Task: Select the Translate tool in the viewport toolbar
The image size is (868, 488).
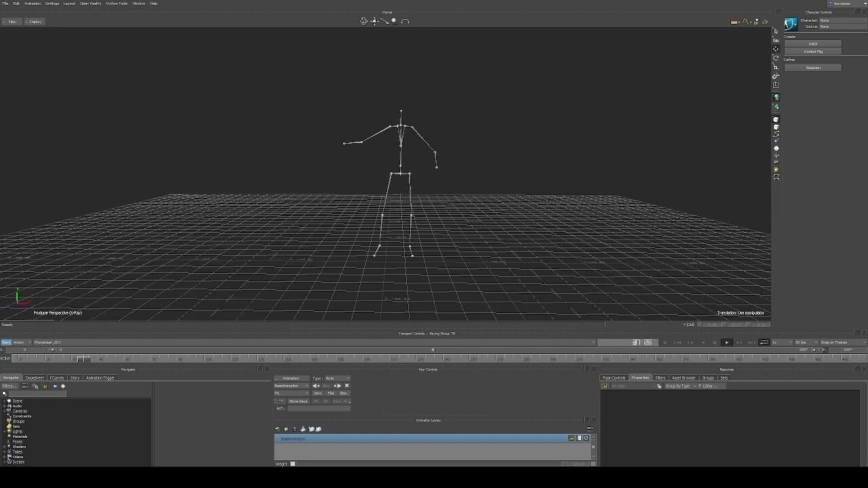Action: 374,21
